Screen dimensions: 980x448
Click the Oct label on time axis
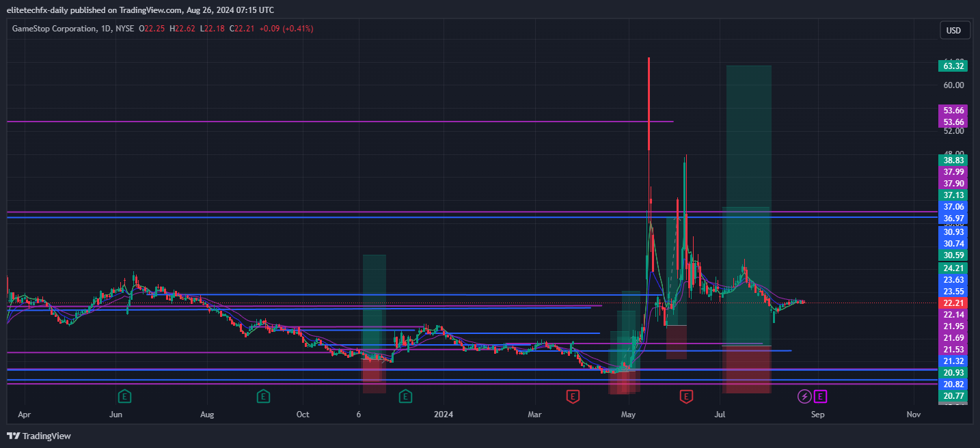click(303, 415)
